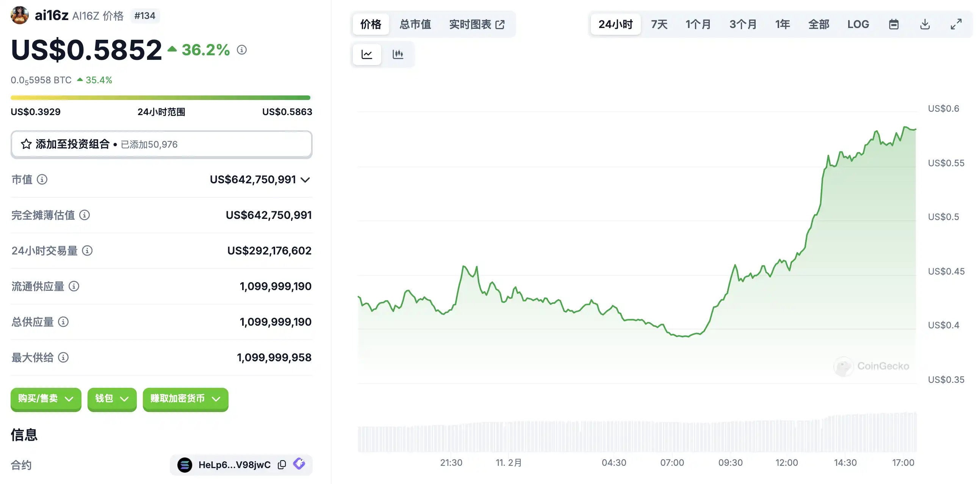Select the 7天 time range
The height and width of the screenshot is (484, 980).
point(659,24)
